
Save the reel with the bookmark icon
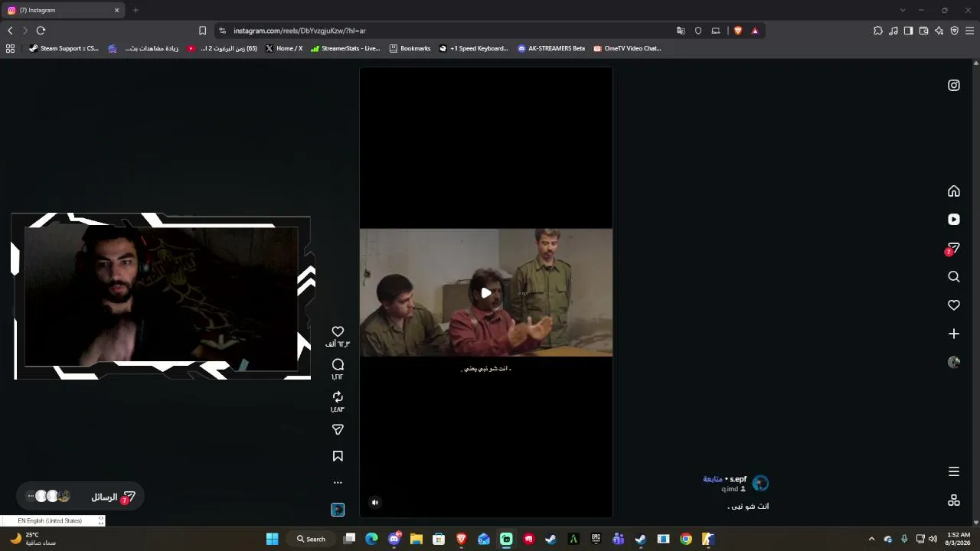coord(338,456)
